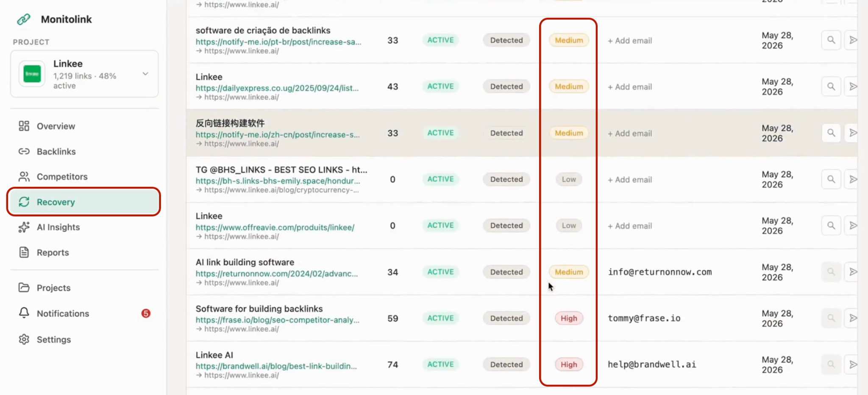Image resolution: width=868 pixels, height=395 pixels.
Task: Click the Notifications bell icon
Action: coord(24,313)
